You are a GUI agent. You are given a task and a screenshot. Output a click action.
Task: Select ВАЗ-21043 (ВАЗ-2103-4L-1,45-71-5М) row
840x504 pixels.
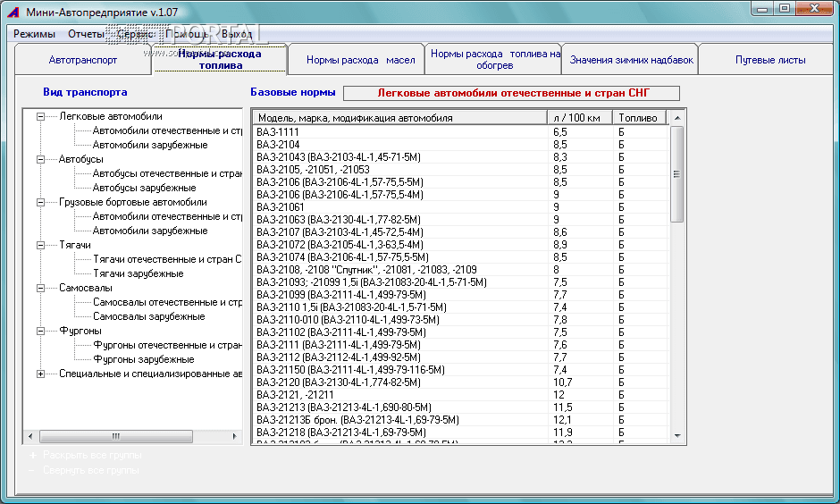(461, 157)
